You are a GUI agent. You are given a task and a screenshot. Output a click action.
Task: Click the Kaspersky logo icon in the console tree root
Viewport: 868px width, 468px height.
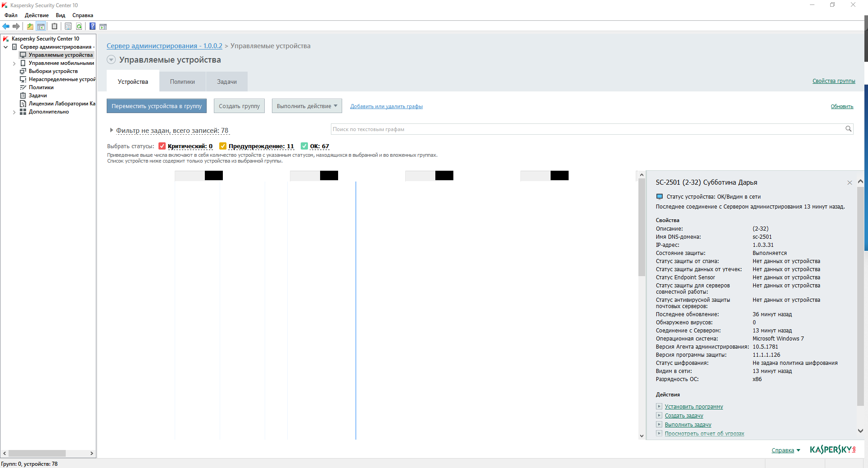click(6, 39)
